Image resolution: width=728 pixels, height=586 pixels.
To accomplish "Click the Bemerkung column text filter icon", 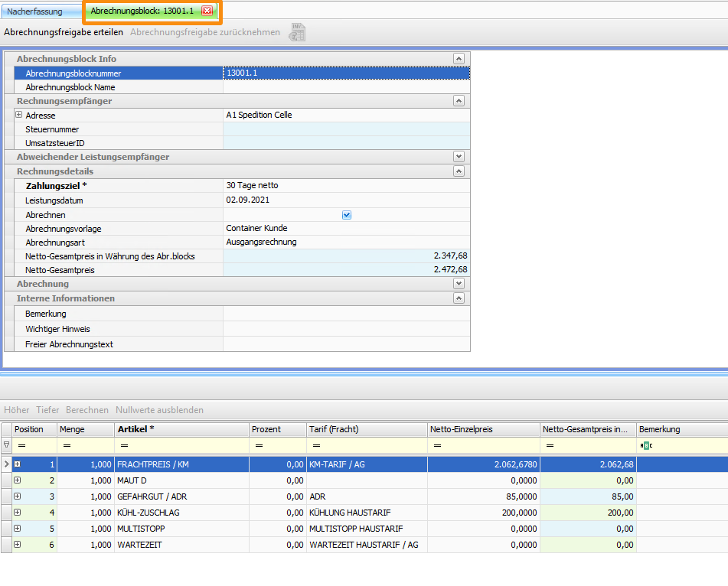I will (646, 445).
